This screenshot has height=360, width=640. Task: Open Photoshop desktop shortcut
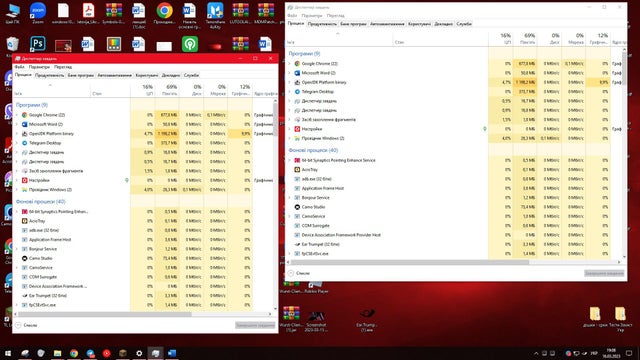pyautogui.click(x=38, y=44)
